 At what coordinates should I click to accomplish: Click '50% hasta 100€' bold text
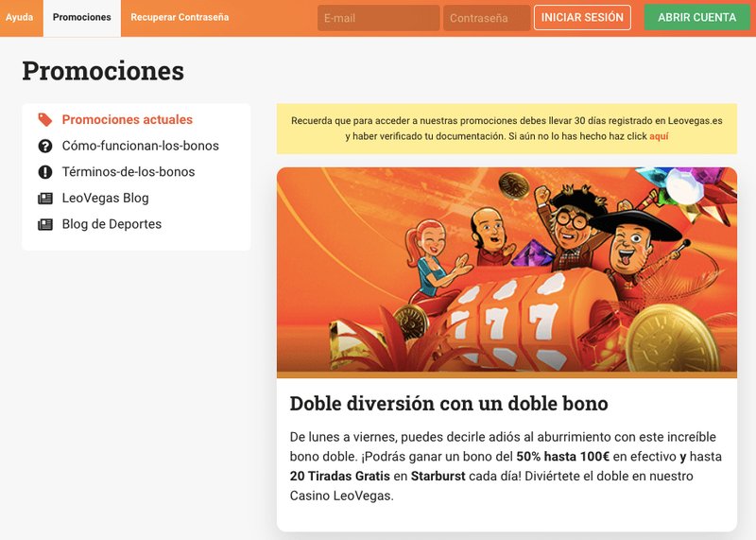562,457
